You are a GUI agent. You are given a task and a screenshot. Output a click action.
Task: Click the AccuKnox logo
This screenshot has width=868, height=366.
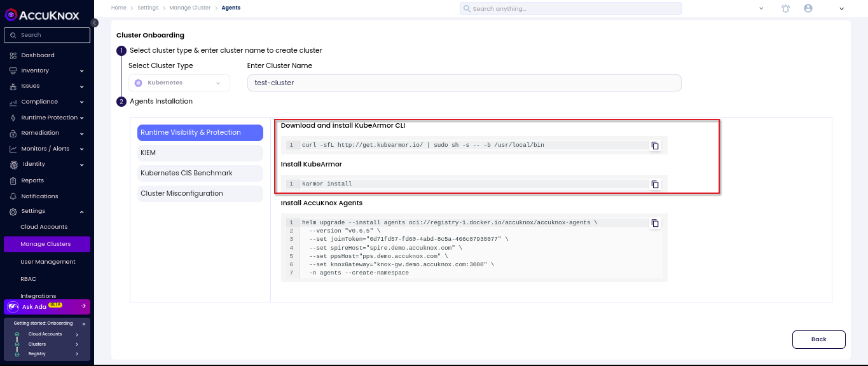(x=43, y=14)
